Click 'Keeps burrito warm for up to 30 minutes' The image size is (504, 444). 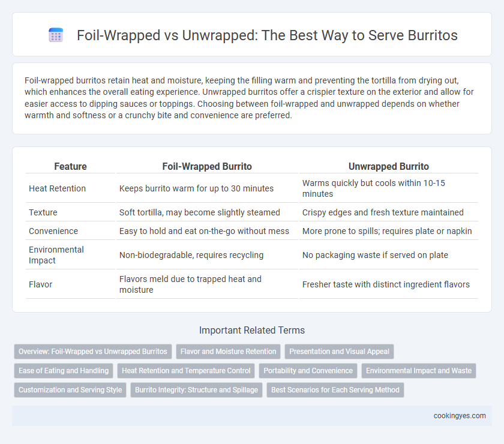tap(196, 188)
